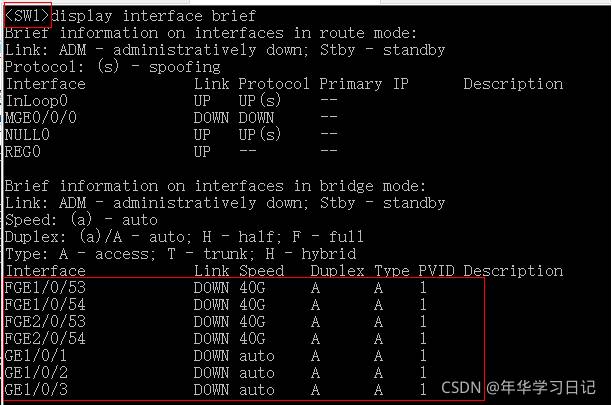Click the 'display interface brief' command text
Image resolution: width=612 pixels, height=405 pixels.
pyautogui.click(x=155, y=16)
